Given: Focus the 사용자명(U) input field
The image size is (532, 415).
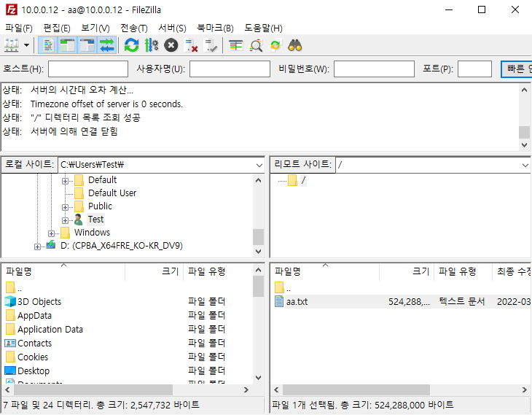Looking at the screenshot, I should click(230, 69).
